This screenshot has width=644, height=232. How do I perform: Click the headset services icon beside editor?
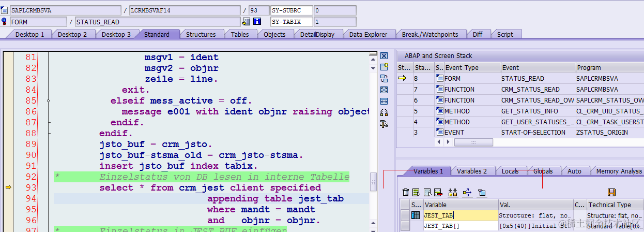tap(384, 112)
